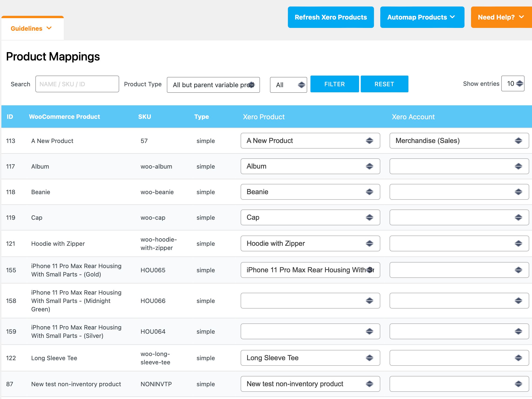The height and width of the screenshot is (399, 532).
Task: Open Xero Account dropdown for Hoodie with Zipper
Action: 459,243
